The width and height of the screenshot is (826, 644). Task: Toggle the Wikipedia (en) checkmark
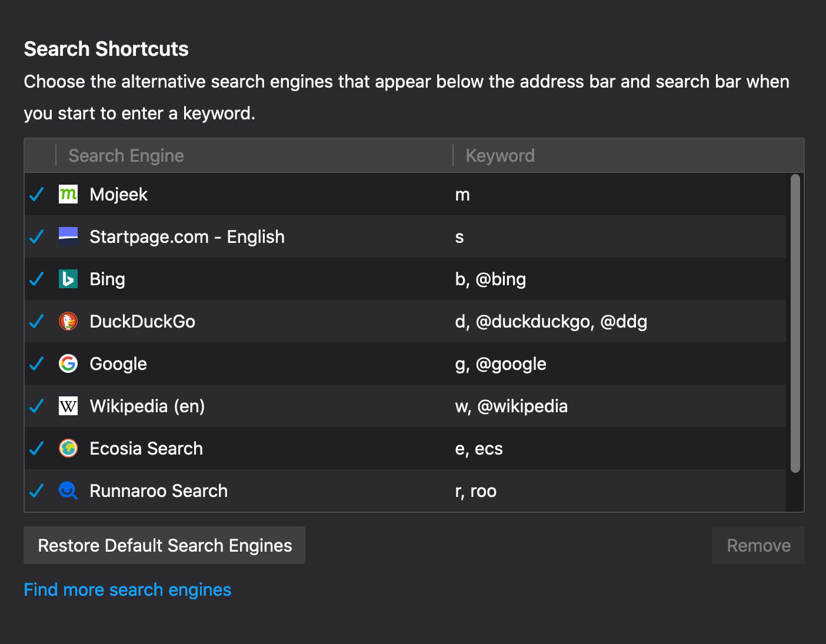coord(36,406)
